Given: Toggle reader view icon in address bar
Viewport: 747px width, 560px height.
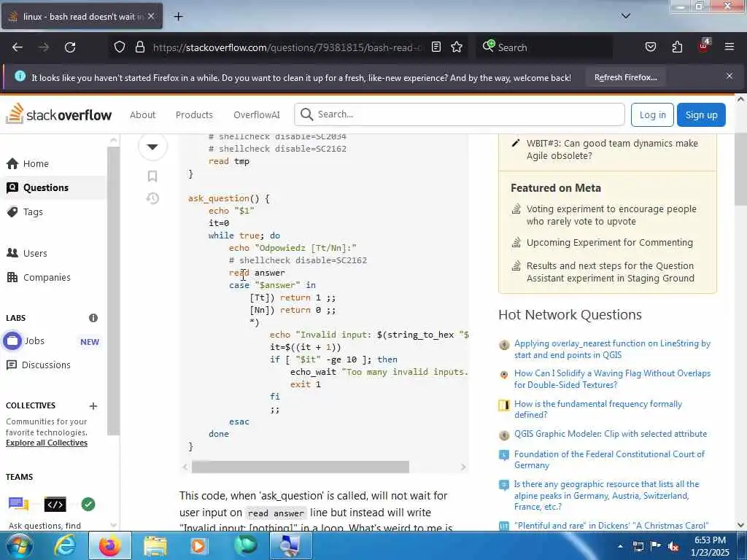Looking at the screenshot, I should 436,47.
